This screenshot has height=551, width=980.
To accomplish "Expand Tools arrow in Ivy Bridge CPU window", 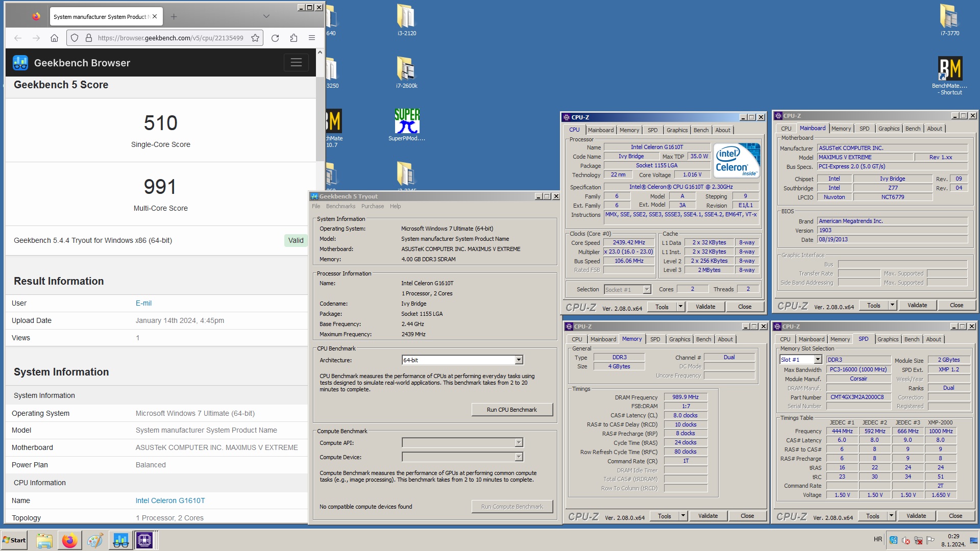I will 680,307.
